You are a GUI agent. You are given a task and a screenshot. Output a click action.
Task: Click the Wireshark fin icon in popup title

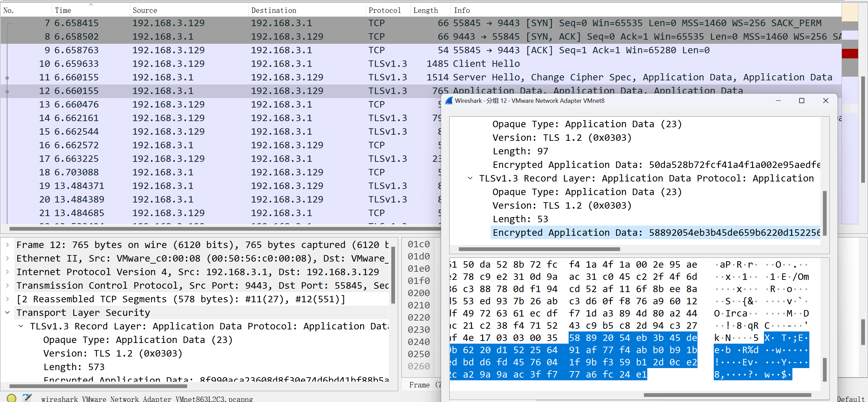click(x=449, y=101)
